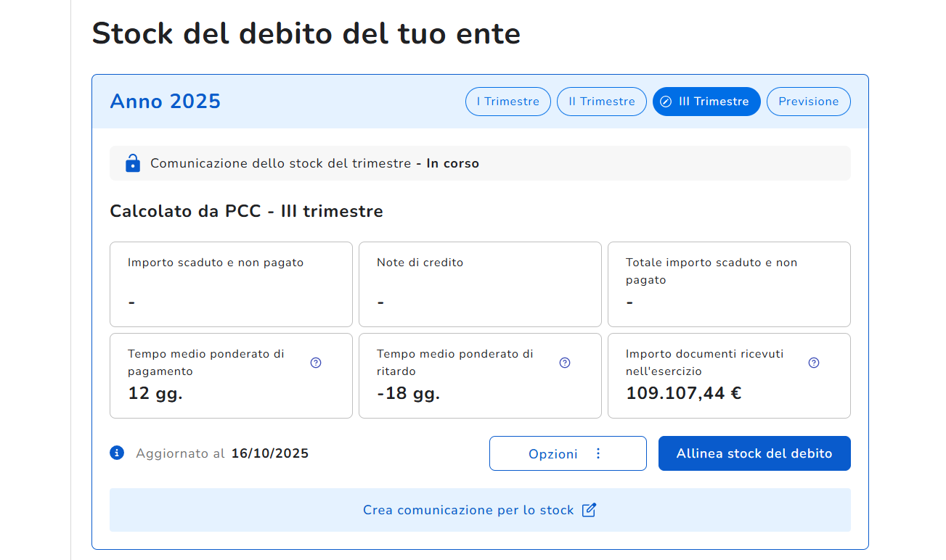The image size is (946, 560).
Task: Click the Comunicazione dello stock status banner
Action: click(x=479, y=163)
